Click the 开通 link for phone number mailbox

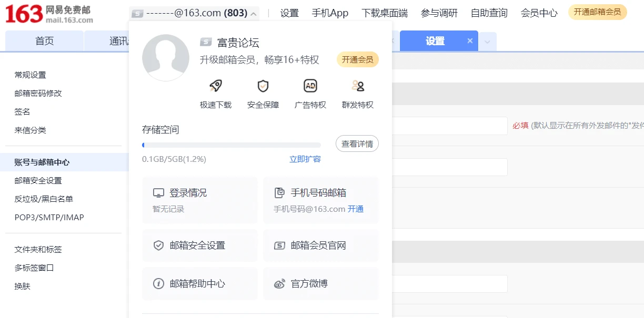[x=356, y=209]
